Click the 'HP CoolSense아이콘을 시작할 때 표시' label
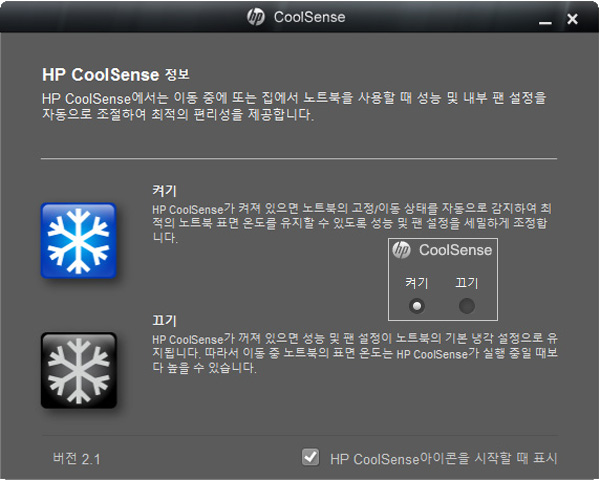This screenshot has width=600, height=480. point(443,459)
